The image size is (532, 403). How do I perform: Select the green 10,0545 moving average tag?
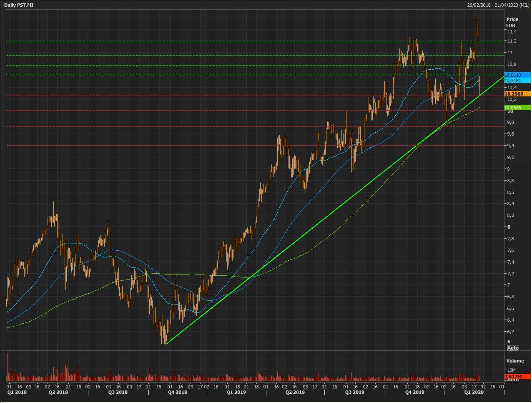click(x=517, y=108)
